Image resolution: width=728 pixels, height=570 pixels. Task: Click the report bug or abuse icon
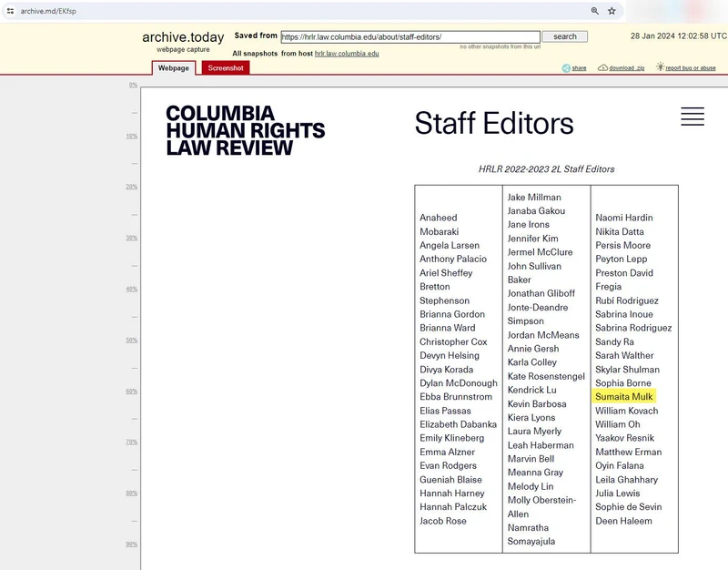pos(661,68)
